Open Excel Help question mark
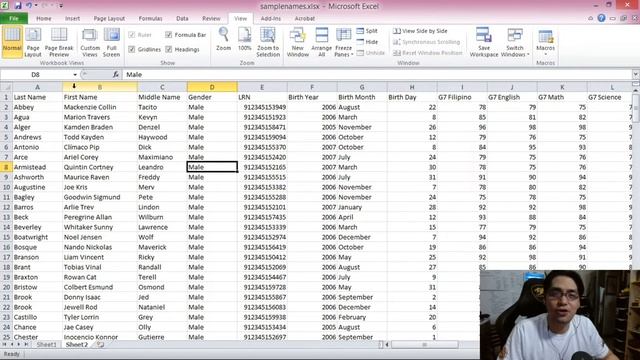 coord(601,18)
